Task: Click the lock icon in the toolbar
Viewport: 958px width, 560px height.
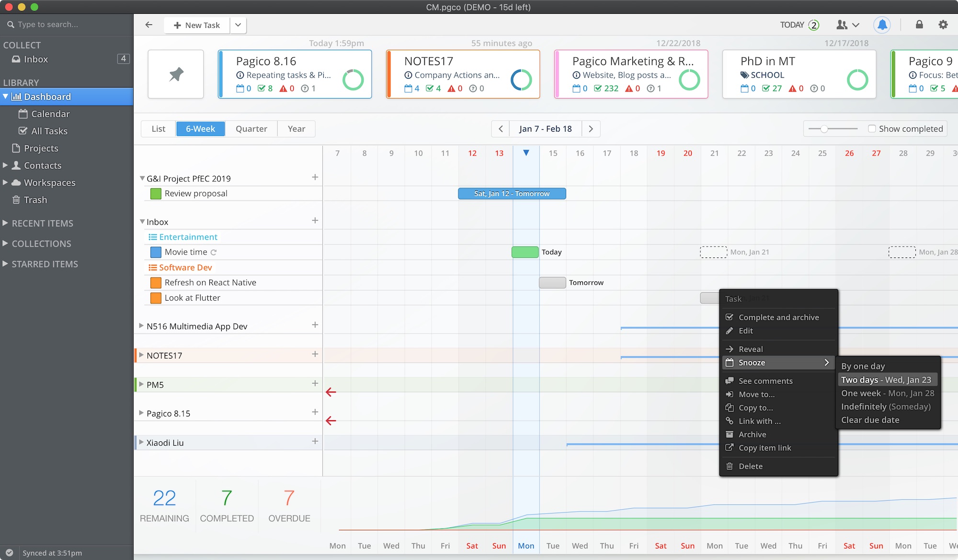Action: pyautogui.click(x=919, y=24)
